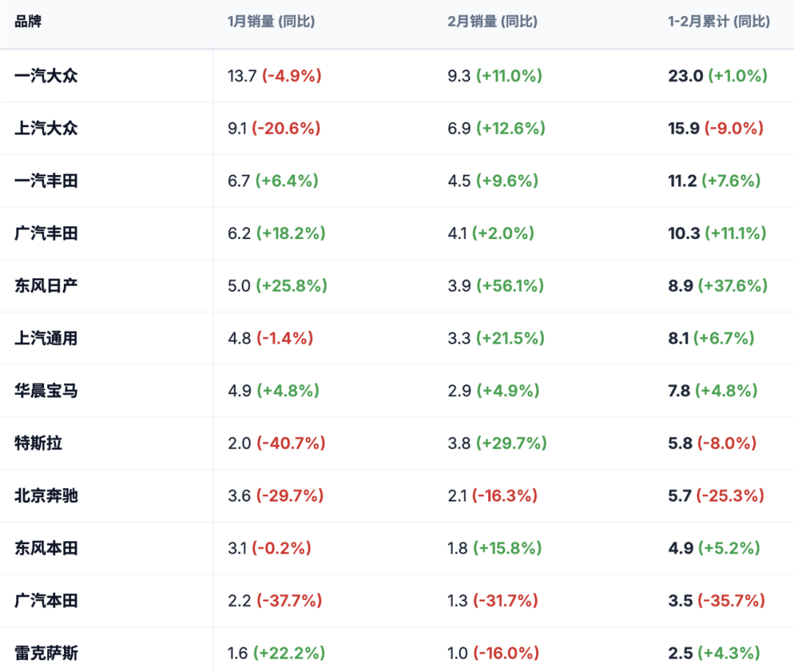Viewport: 794px width, 672px height.
Task: Click the 2.5 (+4.3%) cumulative cell
Action: (x=714, y=654)
